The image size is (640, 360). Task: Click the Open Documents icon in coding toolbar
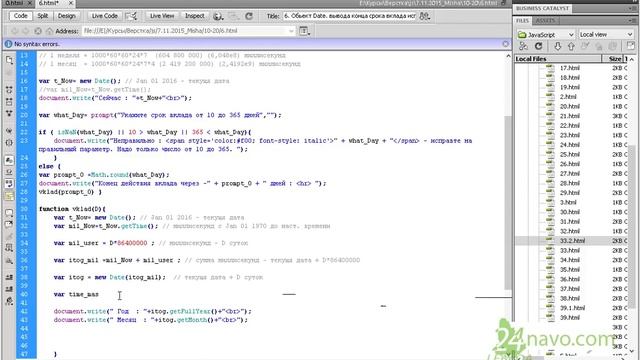(x=9, y=60)
